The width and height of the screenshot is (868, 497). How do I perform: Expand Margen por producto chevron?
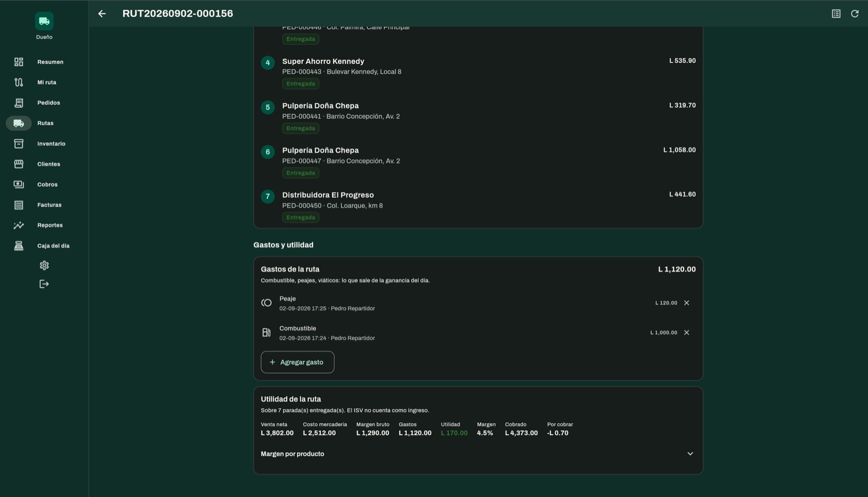[690, 454]
